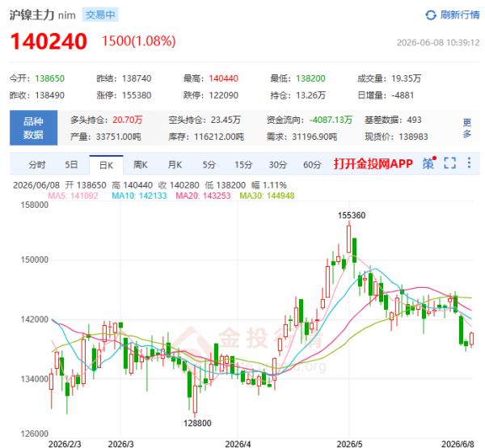Click the MA10: 142133 legend label

coord(139,196)
